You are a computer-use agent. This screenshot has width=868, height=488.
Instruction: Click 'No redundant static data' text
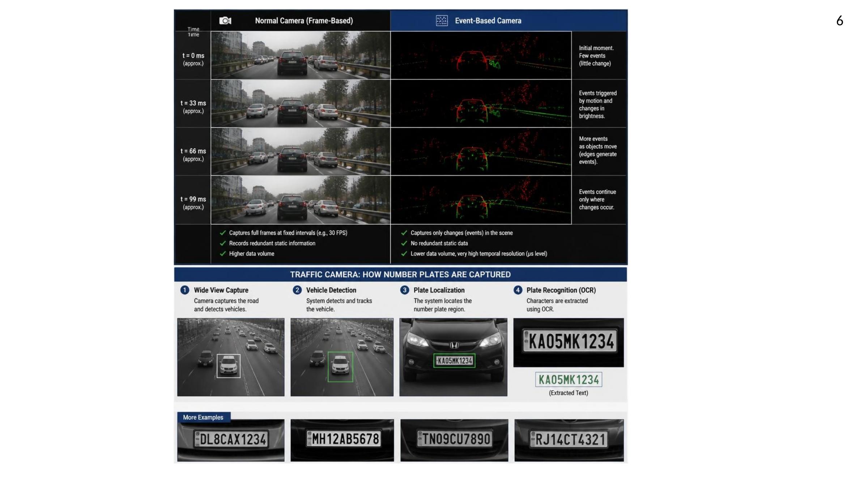[439, 243]
